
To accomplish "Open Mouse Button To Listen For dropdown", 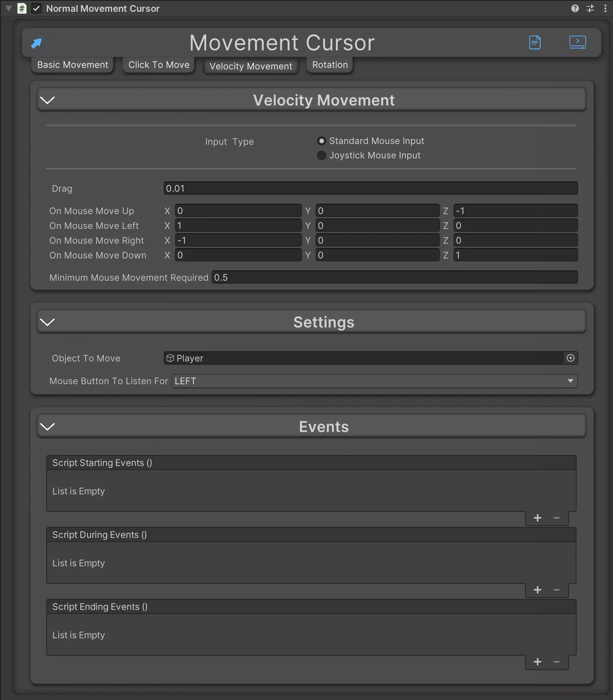I will (374, 381).
